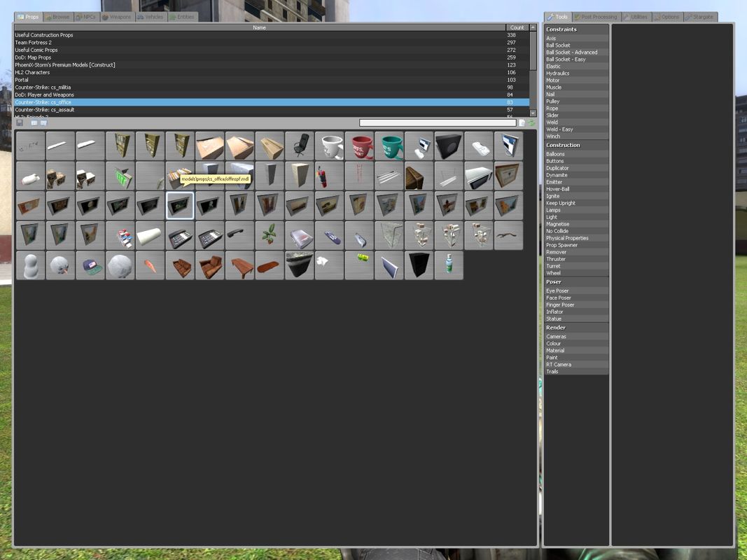
Task: Open the HL2 Characters prop list
Action: pyautogui.click(x=272, y=72)
